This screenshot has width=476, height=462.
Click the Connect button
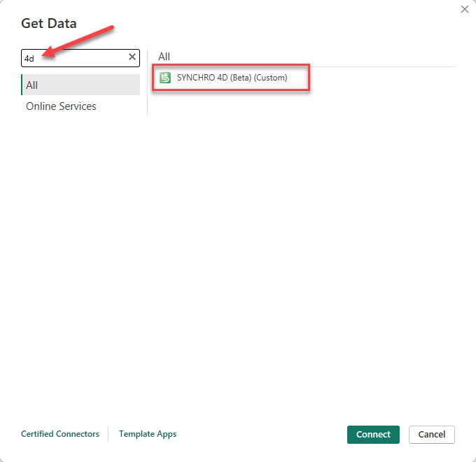point(373,435)
